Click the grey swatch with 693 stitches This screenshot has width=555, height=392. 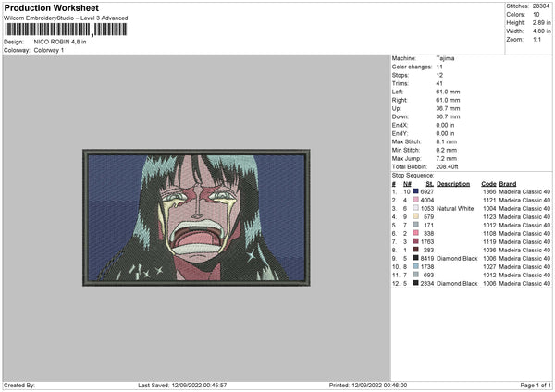point(416,275)
